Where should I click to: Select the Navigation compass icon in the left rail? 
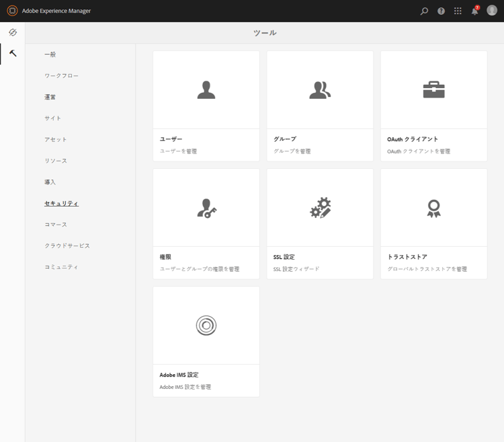tap(13, 32)
